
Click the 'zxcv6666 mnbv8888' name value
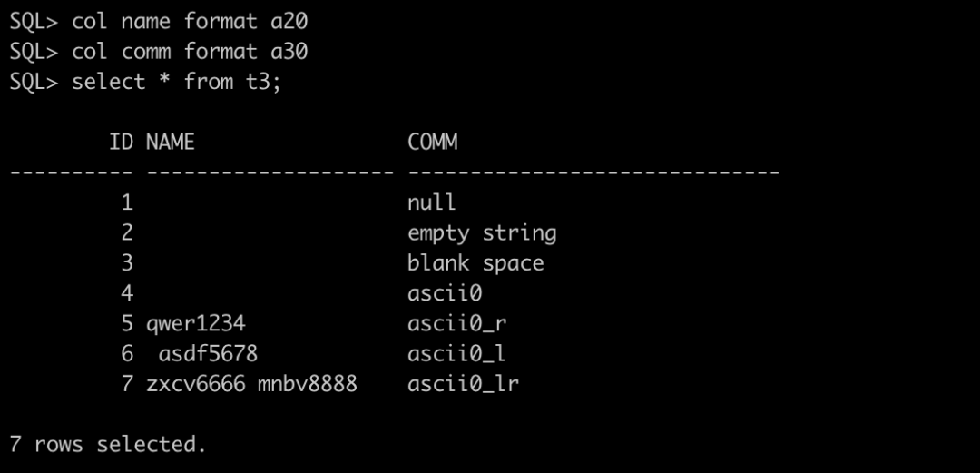[x=252, y=383]
